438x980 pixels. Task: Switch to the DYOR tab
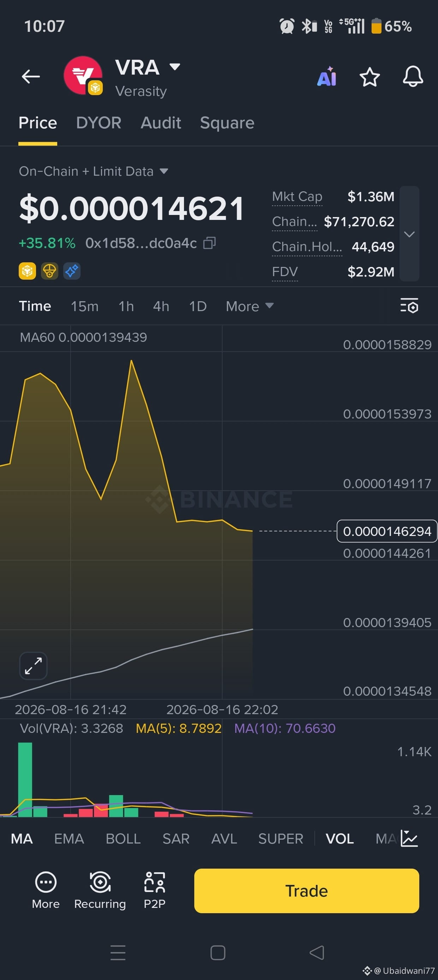99,123
